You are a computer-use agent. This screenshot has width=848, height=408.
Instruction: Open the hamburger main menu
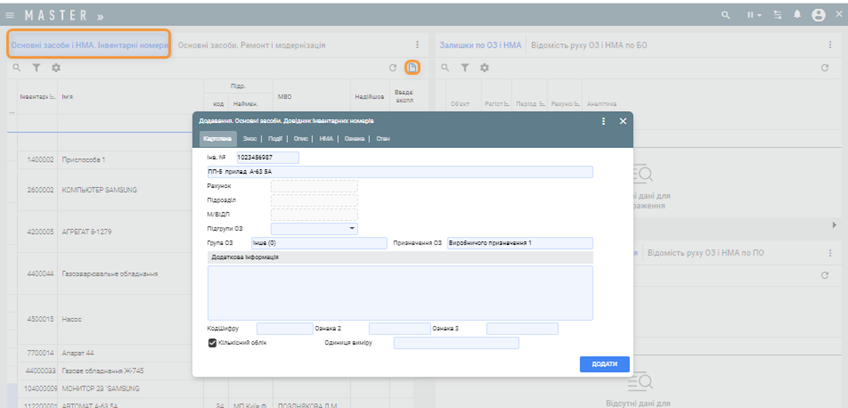11,15
